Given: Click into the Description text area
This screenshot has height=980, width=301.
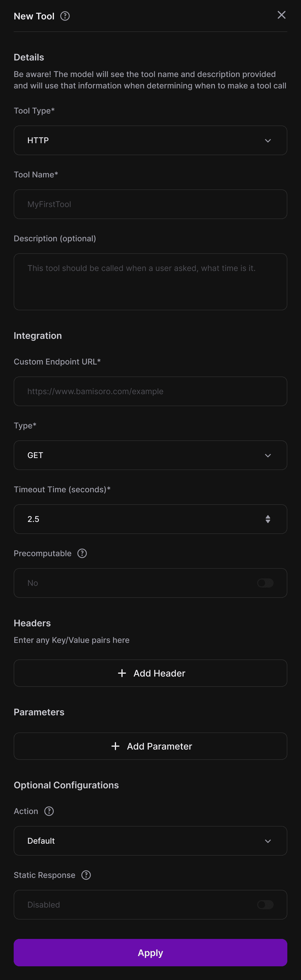Looking at the screenshot, I should click(x=150, y=282).
